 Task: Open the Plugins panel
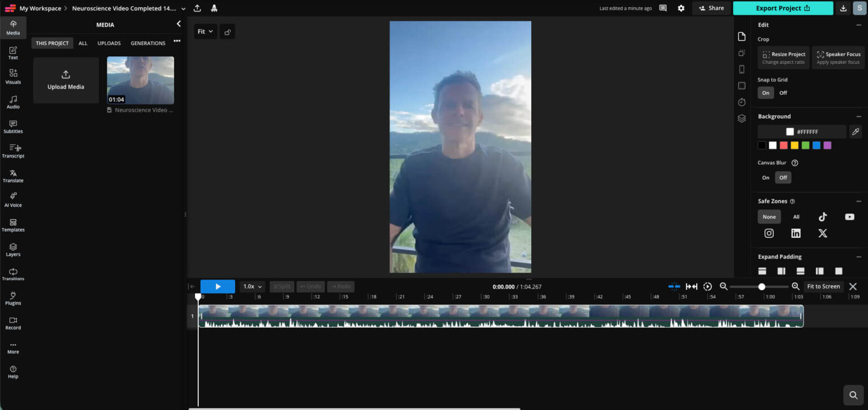pyautogui.click(x=13, y=298)
